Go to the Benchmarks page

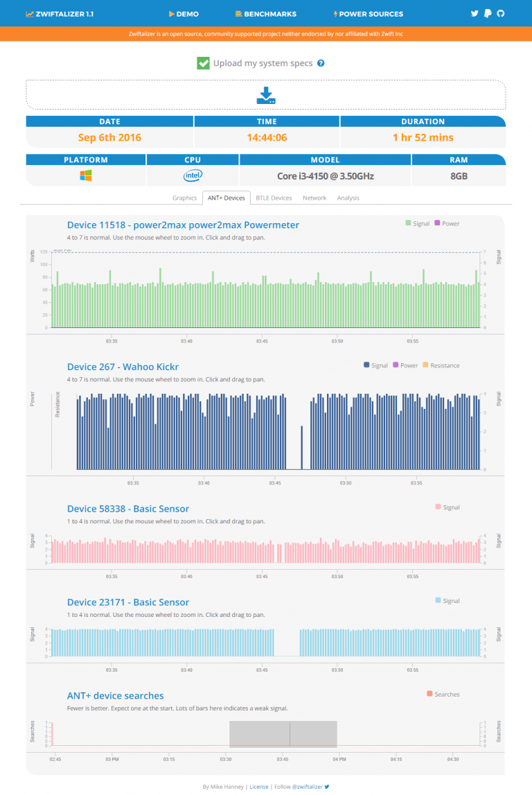[x=266, y=14]
